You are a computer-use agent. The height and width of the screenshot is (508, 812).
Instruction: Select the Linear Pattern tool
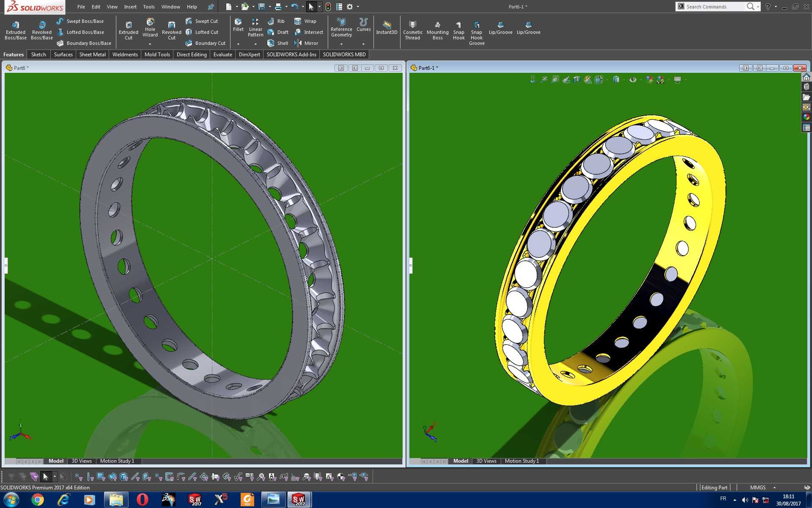click(x=255, y=28)
